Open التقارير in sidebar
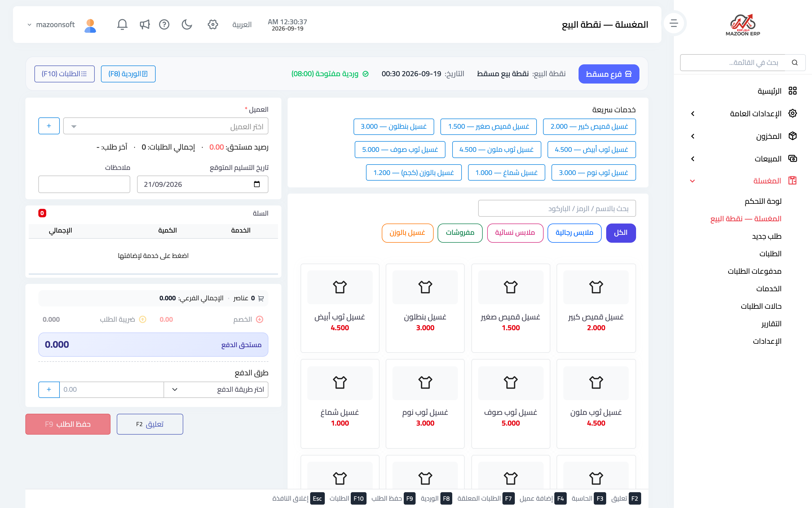Viewport: 812px width, 508px height. (x=771, y=323)
